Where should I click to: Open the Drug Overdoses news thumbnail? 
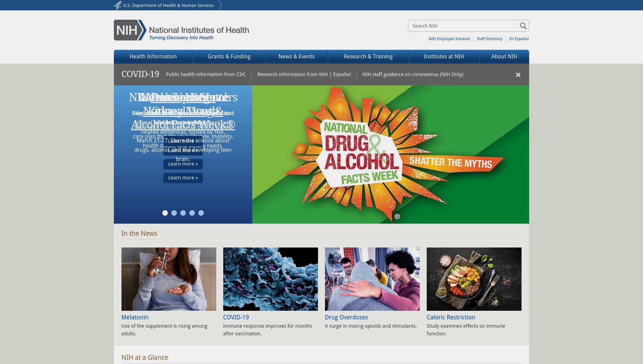pos(372,279)
